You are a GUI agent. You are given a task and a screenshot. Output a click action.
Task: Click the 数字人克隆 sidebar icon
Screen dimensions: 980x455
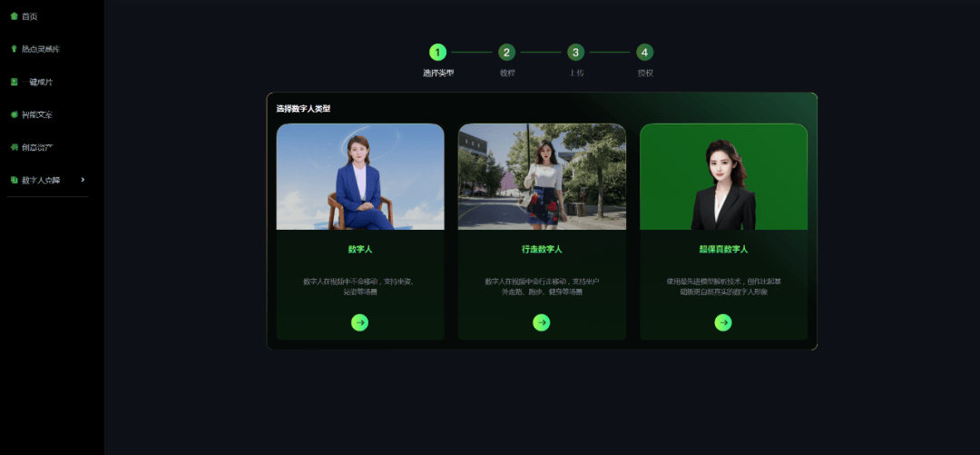[14, 180]
